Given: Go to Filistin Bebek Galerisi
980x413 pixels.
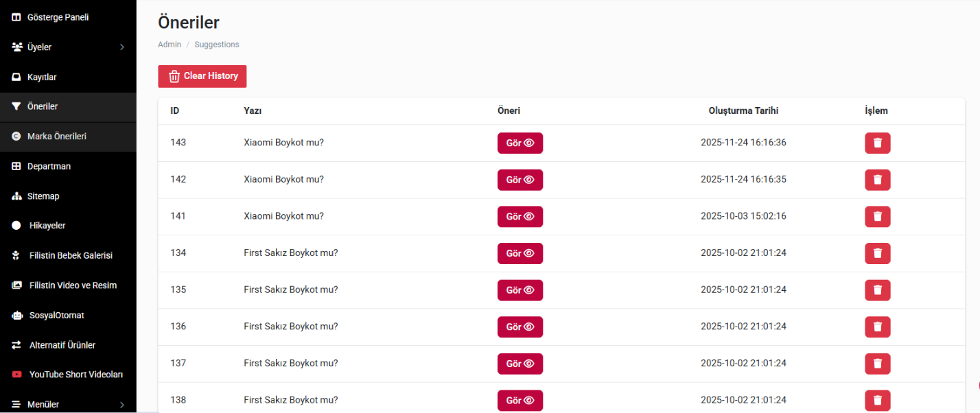Looking at the screenshot, I should pyautogui.click(x=68, y=256).
